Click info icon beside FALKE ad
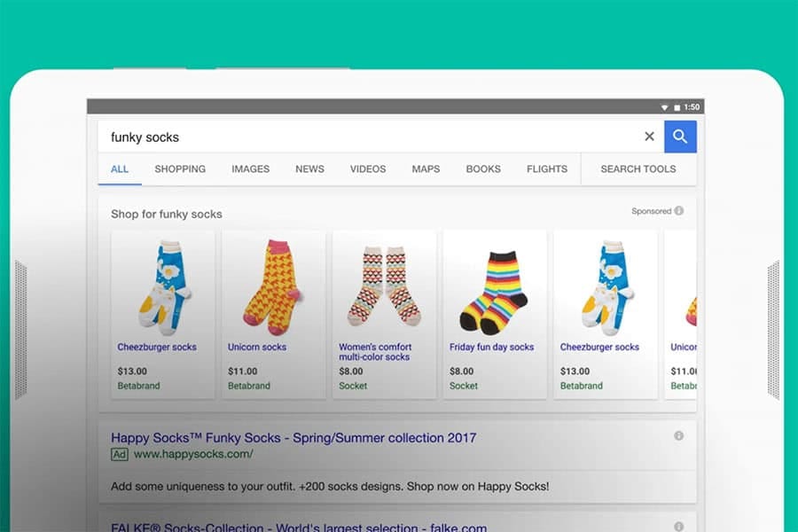 678,527
